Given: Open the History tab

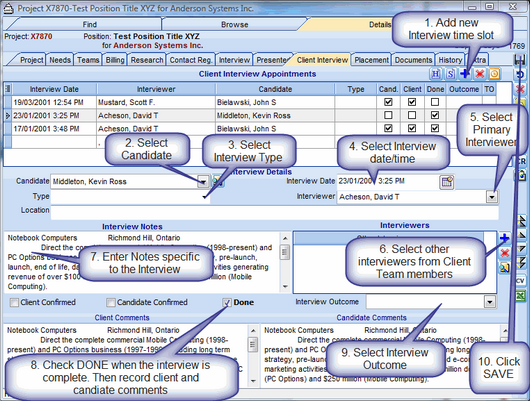Looking at the screenshot, I should point(450,60).
